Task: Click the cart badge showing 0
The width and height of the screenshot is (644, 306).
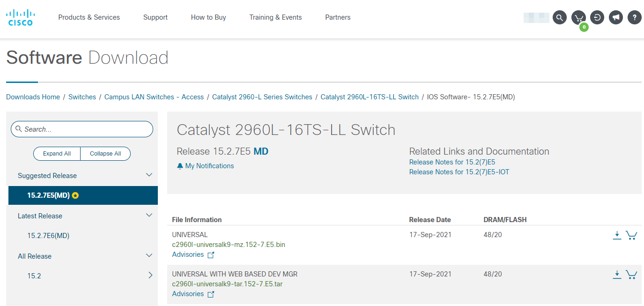Action: coord(584,27)
